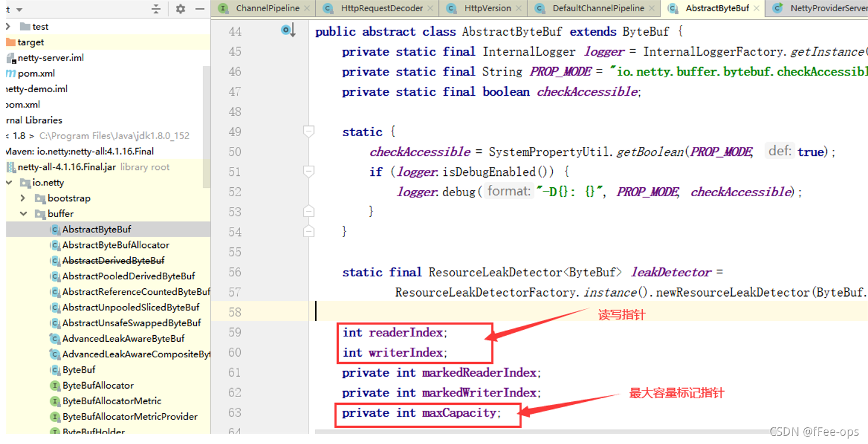This screenshot has height=444, width=868.
Task: Click the interface icon beside ByteBufAllocator
Action: pyautogui.click(x=55, y=385)
